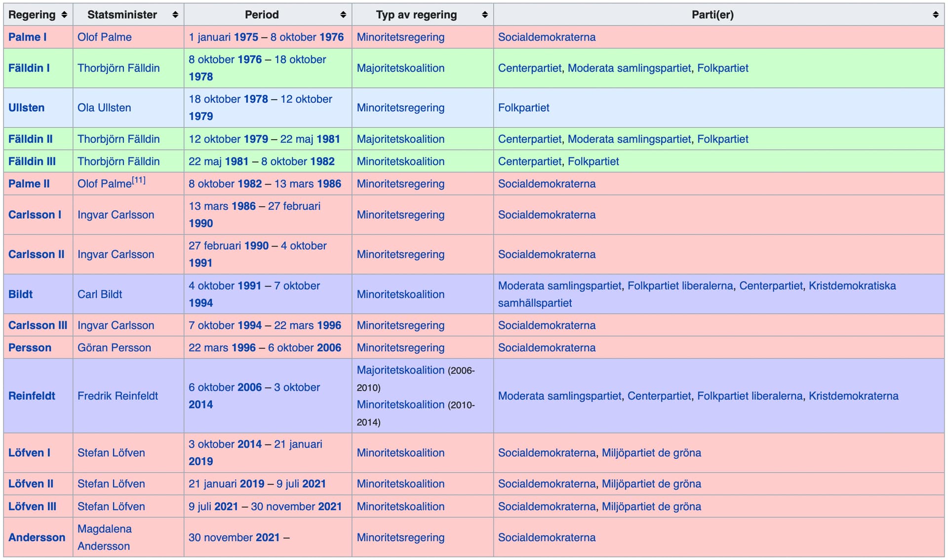The height and width of the screenshot is (560, 948).
Task: Open Carl Bildt's page link
Action: (100, 294)
